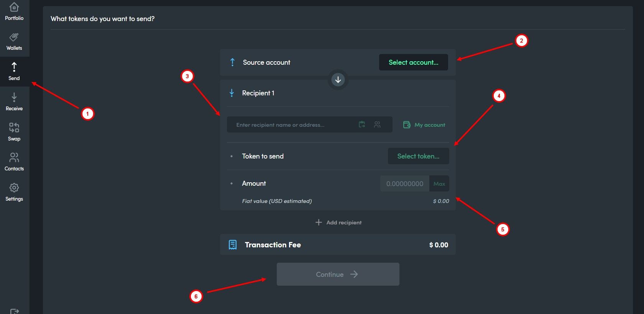
Task: Click the Recipient 1 down-arrow icon
Action: (x=232, y=93)
